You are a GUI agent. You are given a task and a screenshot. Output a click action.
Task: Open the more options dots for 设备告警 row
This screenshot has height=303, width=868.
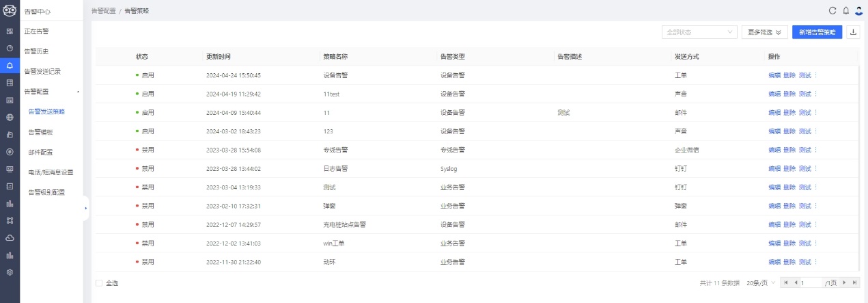coord(815,75)
